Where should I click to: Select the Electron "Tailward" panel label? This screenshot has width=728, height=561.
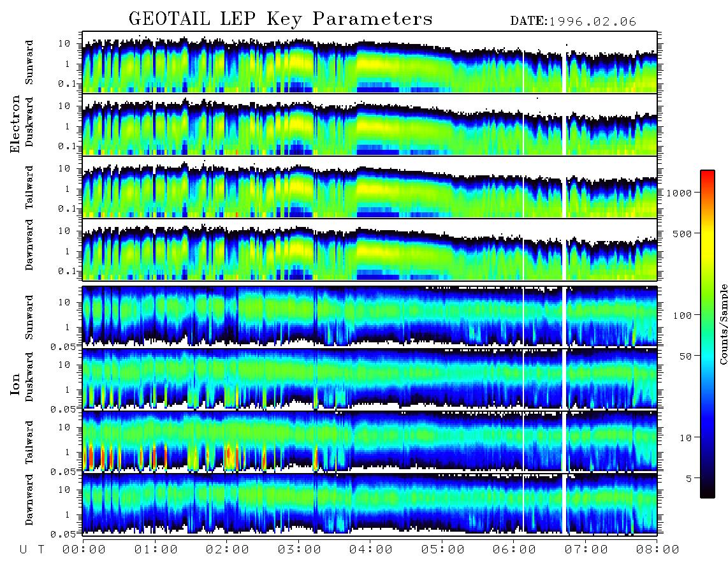(x=29, y=187)
